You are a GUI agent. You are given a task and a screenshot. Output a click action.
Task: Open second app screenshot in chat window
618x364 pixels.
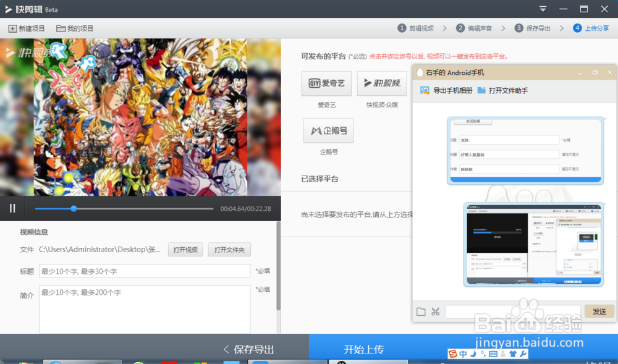tap(534, 245)
